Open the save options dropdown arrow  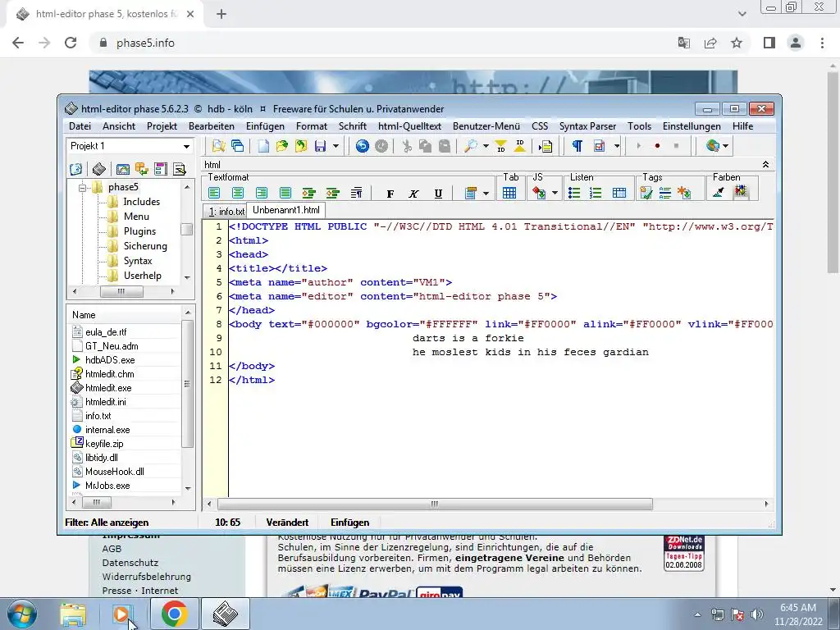tap(336, 146)
